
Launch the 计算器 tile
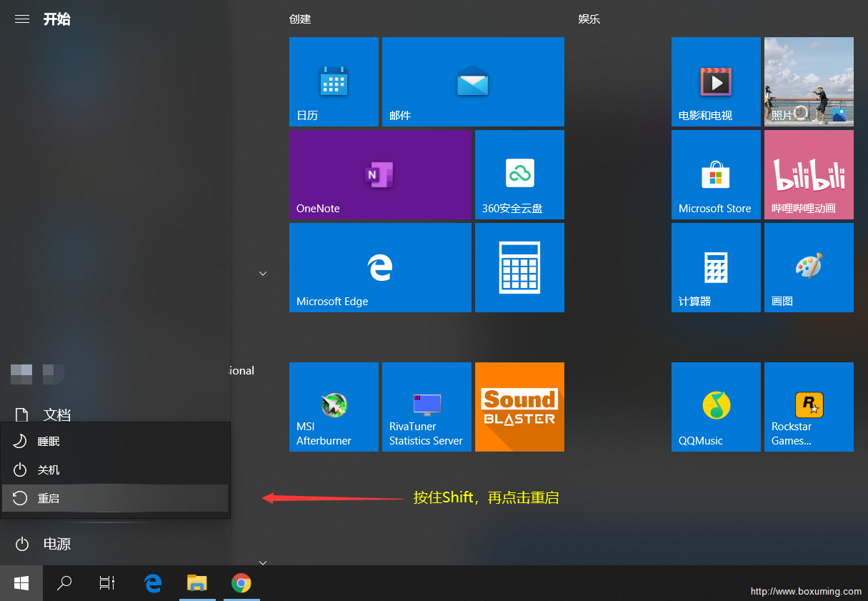716,267
